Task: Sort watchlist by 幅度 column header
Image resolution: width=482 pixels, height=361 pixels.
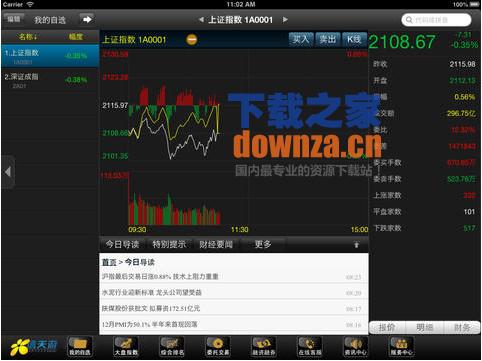Action: pos(76,37)
